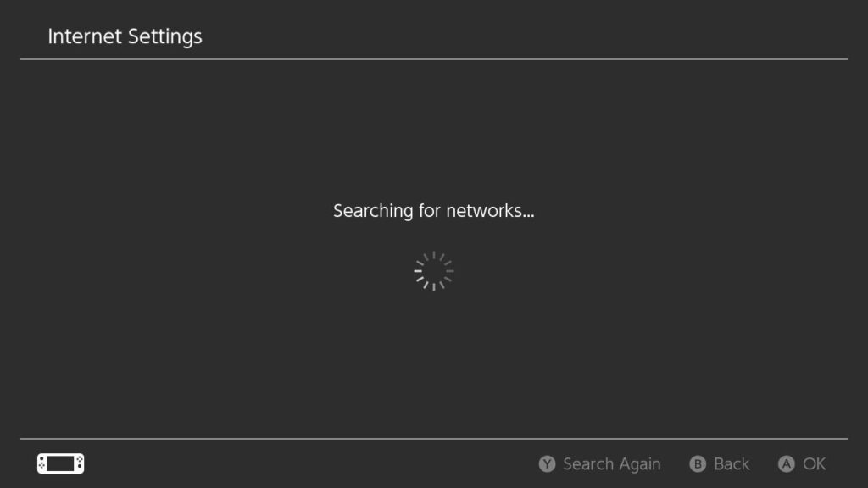This screenshot has width=868, height=488.
Task: Click the word 'Search' in footer
Action: point(588,463)
